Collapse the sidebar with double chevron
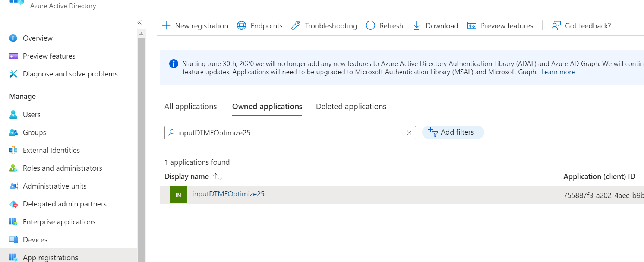 pos(139,23)
